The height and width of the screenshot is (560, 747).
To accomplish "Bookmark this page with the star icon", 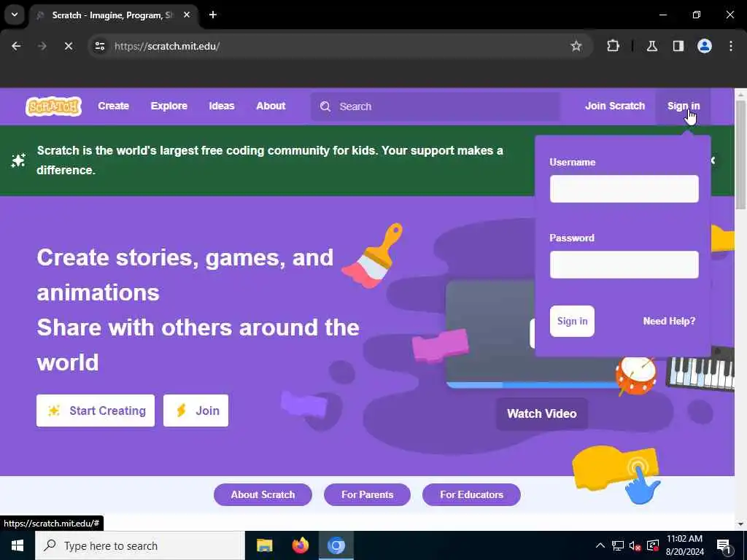I will click(576, 46).
